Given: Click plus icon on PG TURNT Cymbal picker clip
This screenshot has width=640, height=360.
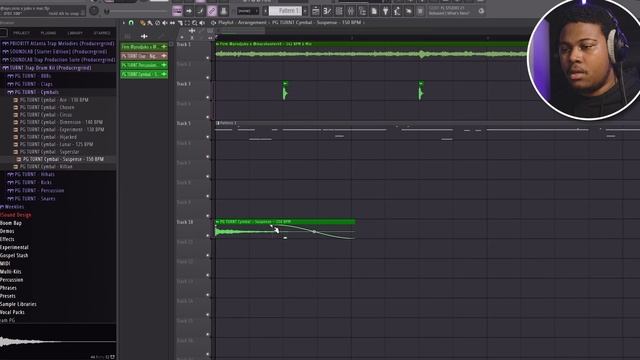Looking at the screenshot, I should (164, 74).
